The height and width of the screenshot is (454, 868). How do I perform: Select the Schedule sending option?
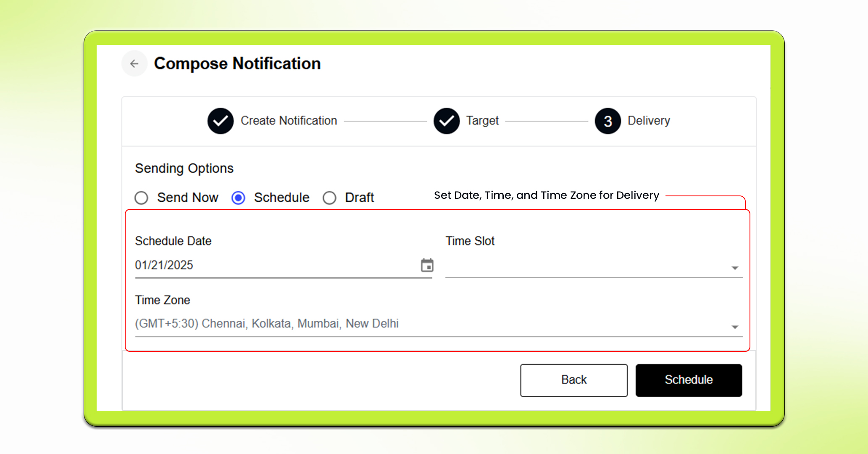pos(238,198)
